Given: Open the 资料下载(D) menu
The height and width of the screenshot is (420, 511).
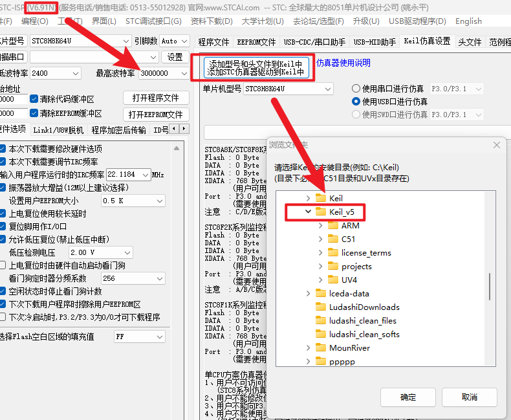Looking at the screenshot, I should [212, 21].
